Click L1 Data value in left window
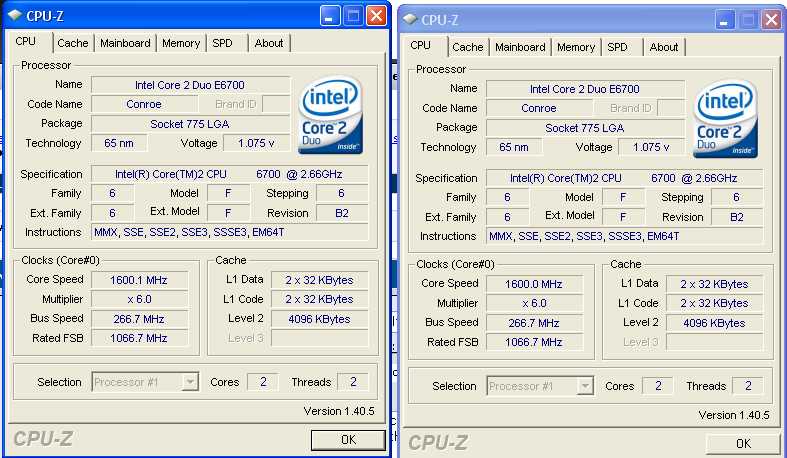This screenshot has height=458, width=787. click(x=319, y=280)
